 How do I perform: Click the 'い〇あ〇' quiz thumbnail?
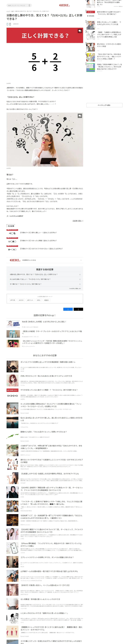tap(12, 241)
